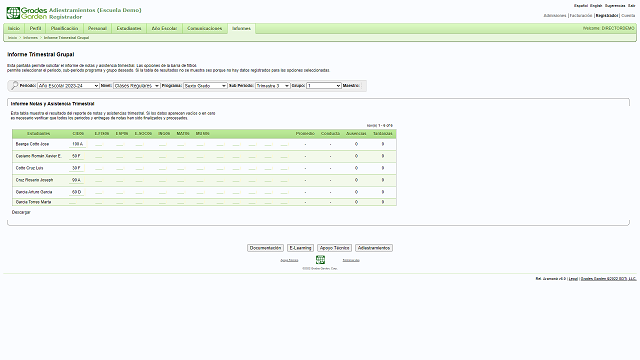Screen dimensions: 640x360
Task: Open the Registrador module link
Action: [607, 16]
